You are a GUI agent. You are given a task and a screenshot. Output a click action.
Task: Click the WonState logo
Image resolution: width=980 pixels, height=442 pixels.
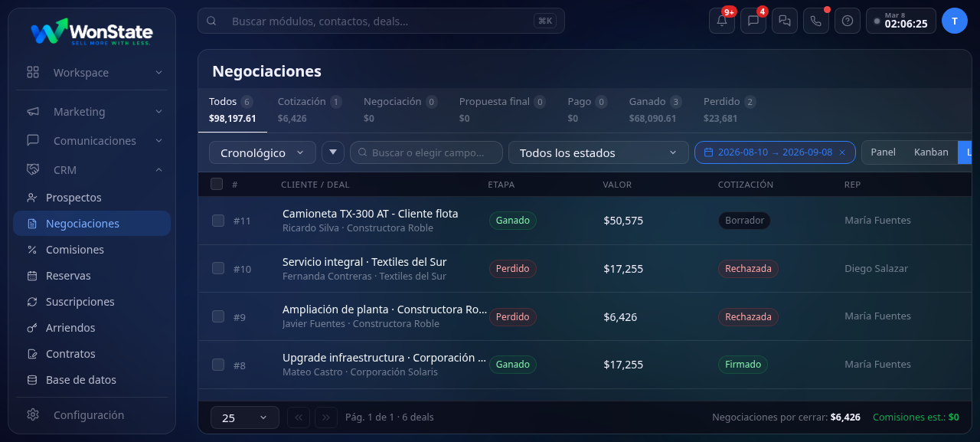(92, 32)
